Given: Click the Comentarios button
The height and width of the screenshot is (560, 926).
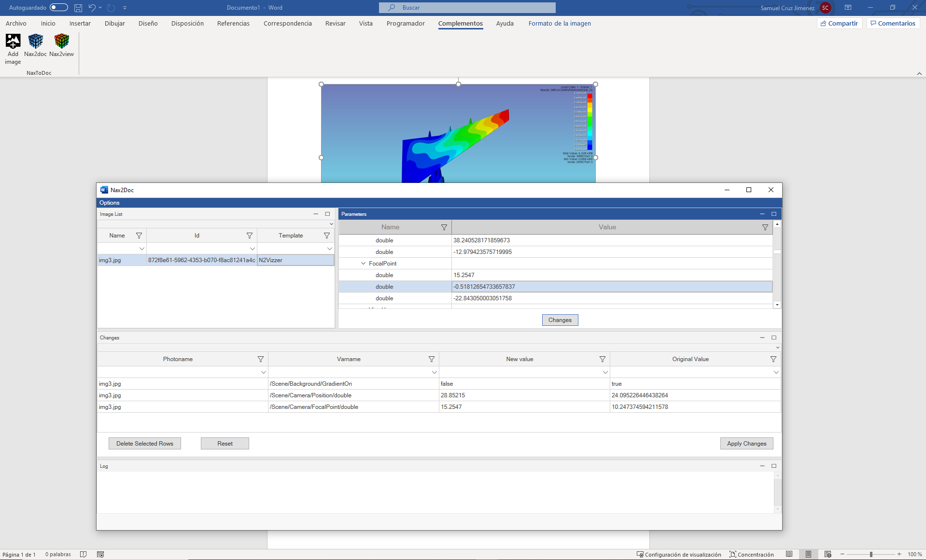Looking at the screenshot, I should click(x=893, y=23).
